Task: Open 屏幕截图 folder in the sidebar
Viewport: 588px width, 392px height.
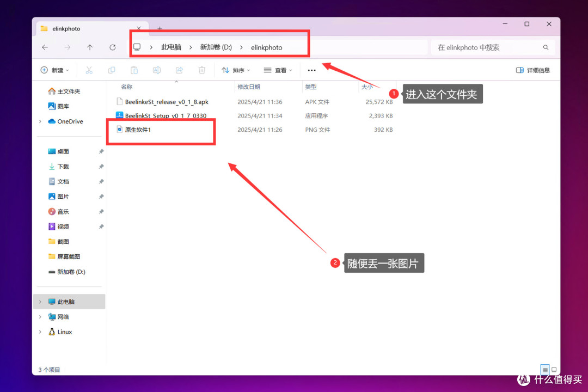Action: pyautogui.click(x=69, y=256)
